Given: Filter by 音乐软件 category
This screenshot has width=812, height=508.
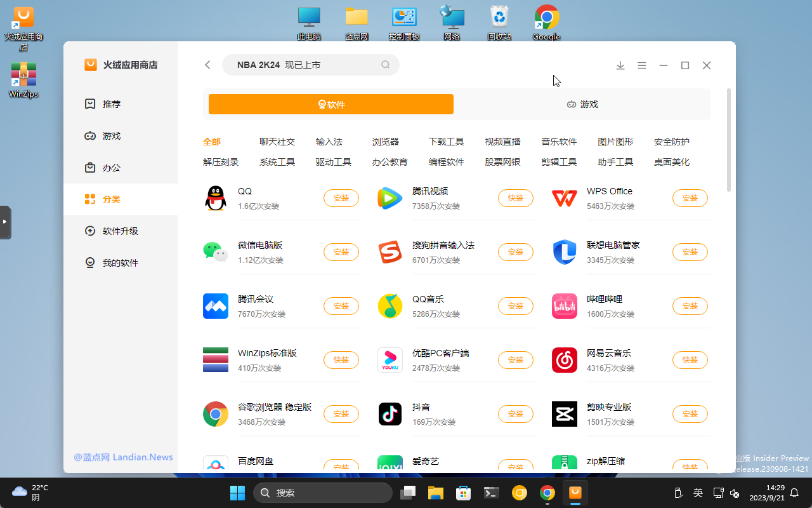Looking at the screenshot, I should [x=560, y=142].
